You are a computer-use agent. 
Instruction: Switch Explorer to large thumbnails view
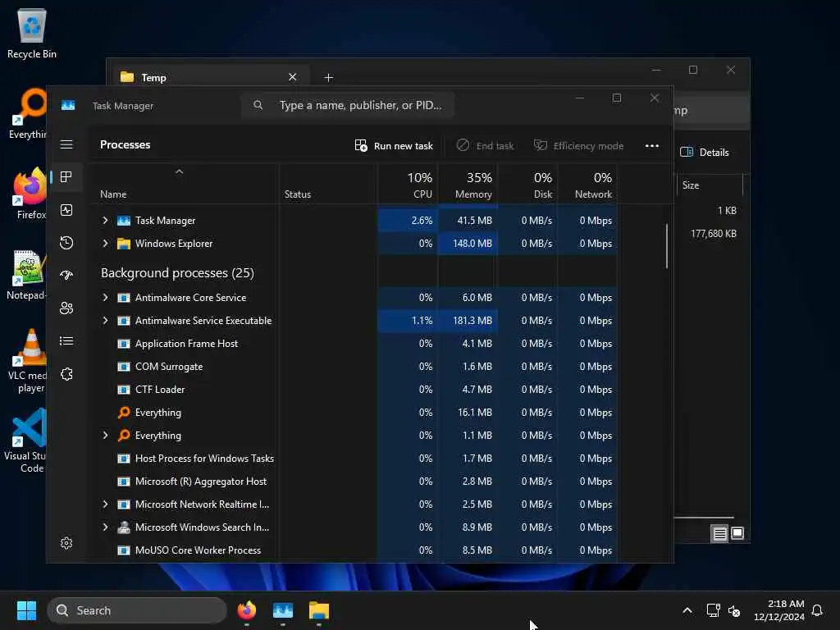pyautogui.click(x=737, y=533)
